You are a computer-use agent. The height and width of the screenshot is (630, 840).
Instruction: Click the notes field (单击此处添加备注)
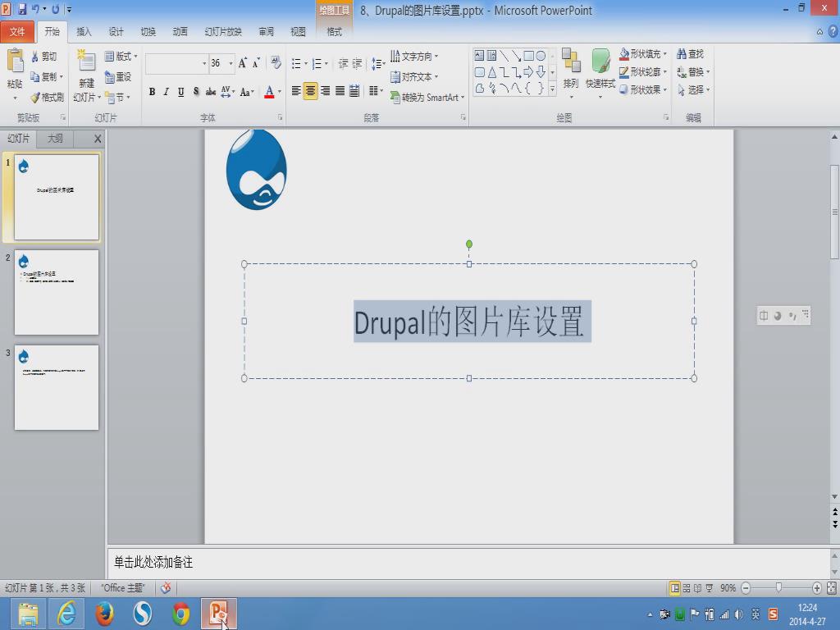point(468,563)
